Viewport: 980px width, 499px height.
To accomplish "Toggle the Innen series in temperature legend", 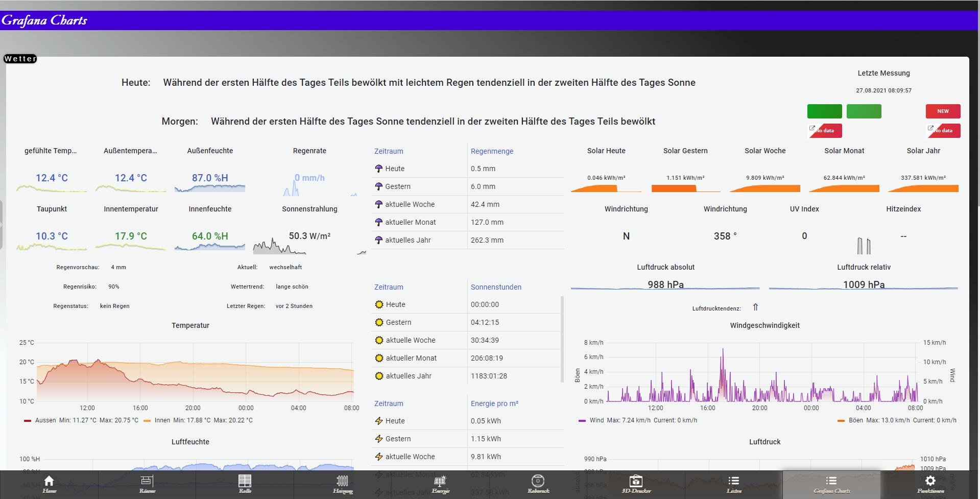I will [x=162, y=420].
